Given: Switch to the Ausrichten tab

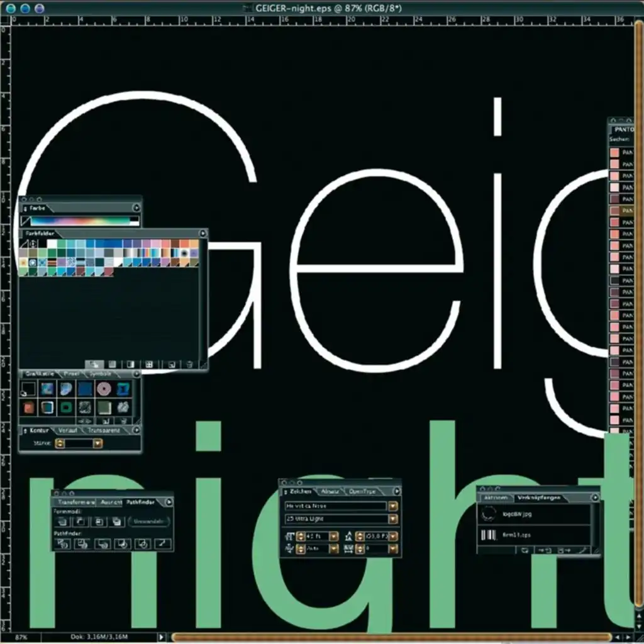Looking at the screenshot, I should [111, 502].
